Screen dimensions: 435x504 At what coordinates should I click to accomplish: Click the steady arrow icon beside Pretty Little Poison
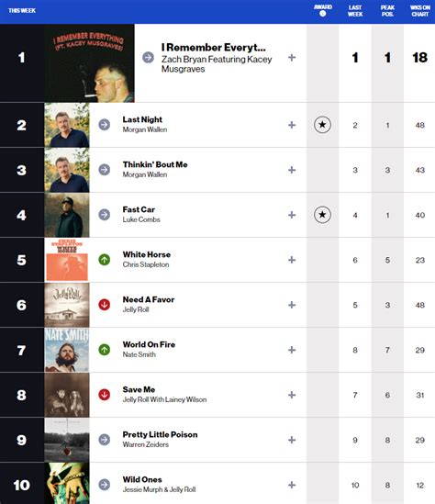[x=104, y=440]
